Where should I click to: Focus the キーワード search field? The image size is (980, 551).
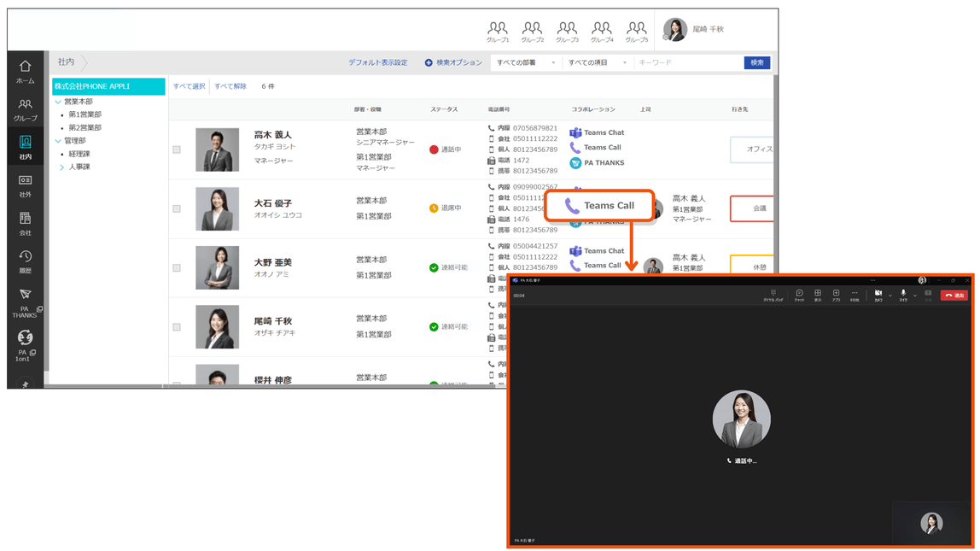point(688,62)
